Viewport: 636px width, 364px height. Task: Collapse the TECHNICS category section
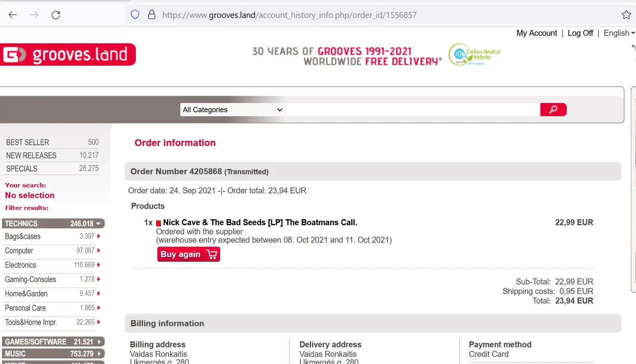[x=53, y=224]
